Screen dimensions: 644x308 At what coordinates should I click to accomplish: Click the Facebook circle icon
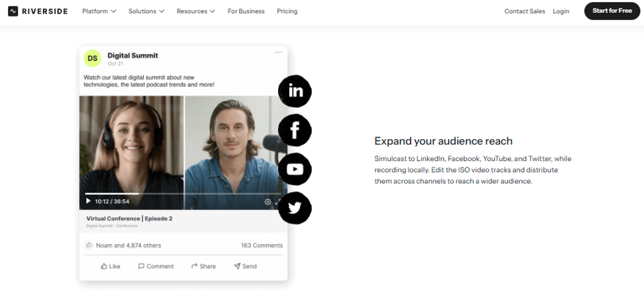(x=295, y=130)
